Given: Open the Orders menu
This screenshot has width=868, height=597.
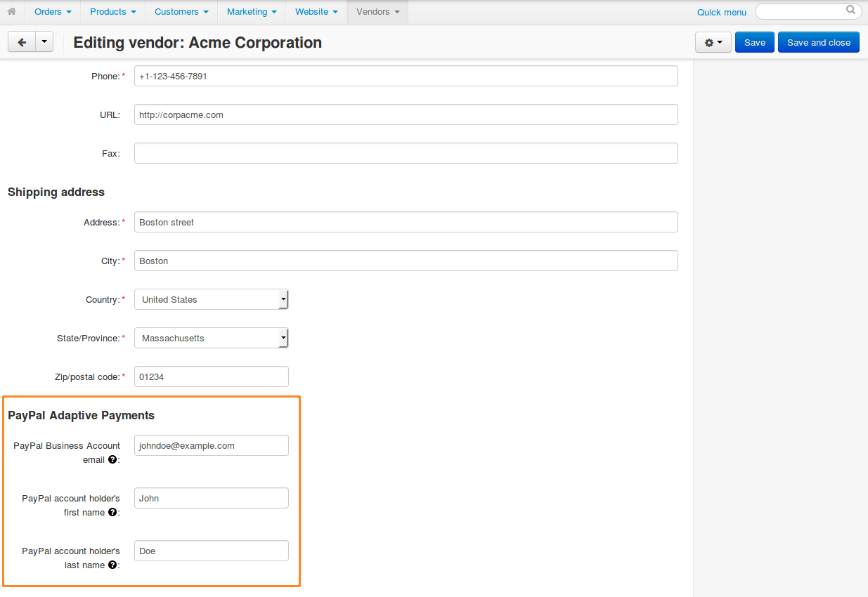Looking at the screenshot, I should click(x=53, y=12).
